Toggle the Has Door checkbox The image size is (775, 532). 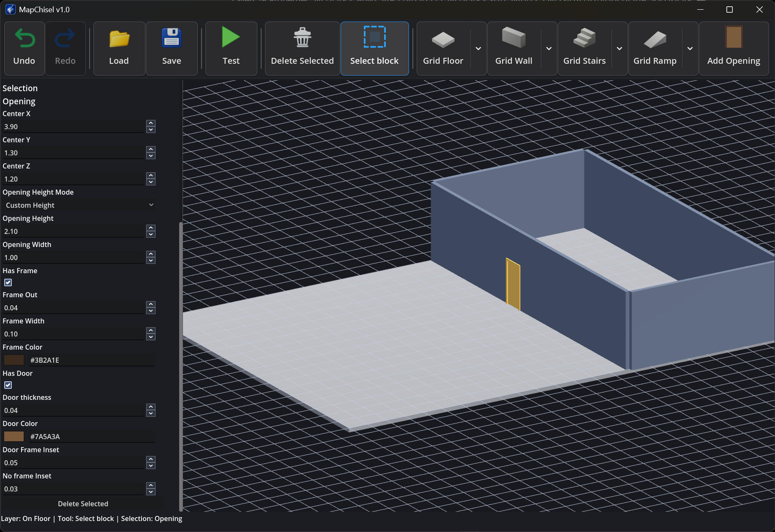tap(8, 385)
